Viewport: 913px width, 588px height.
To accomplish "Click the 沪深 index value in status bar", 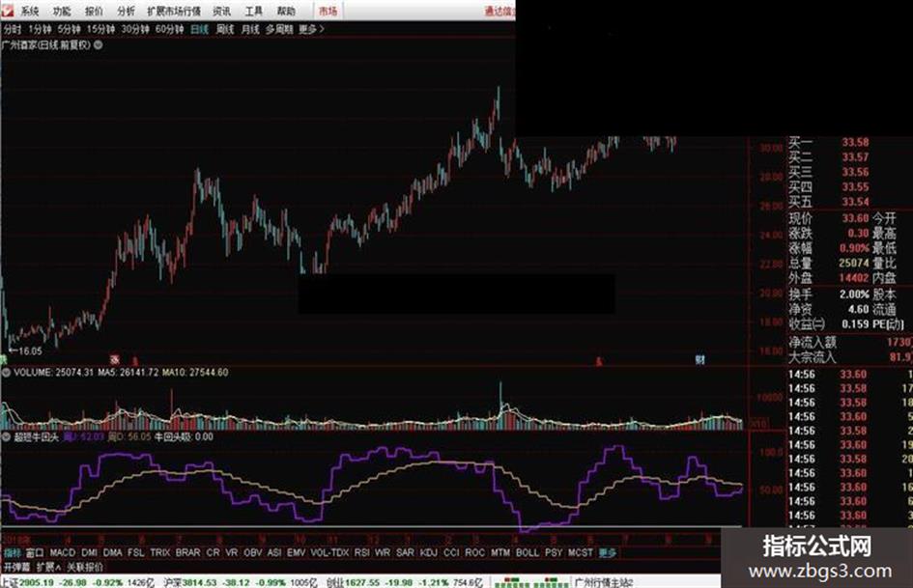I will point(199,583).
